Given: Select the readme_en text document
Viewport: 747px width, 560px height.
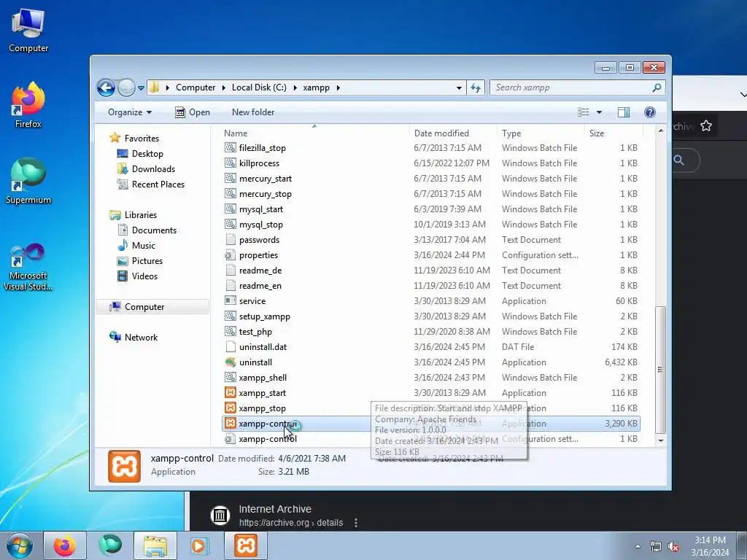Looking at the screenshot, I should [260, 286].
